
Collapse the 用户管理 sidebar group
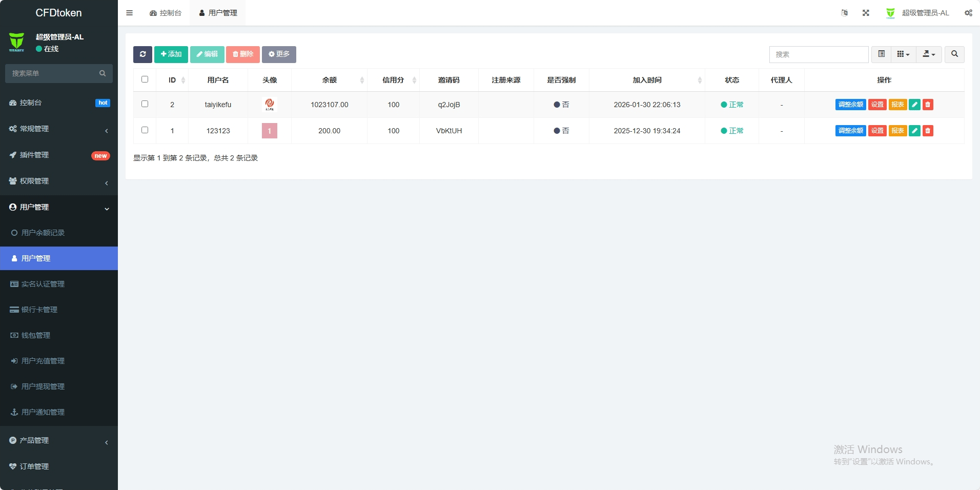pos(59,207)
